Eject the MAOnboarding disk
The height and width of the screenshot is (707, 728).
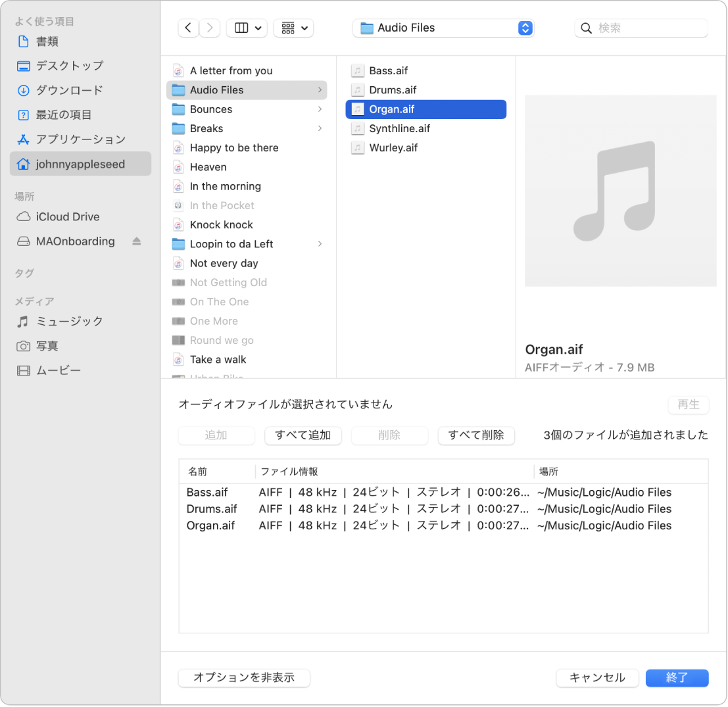click(x=136, y=241)
